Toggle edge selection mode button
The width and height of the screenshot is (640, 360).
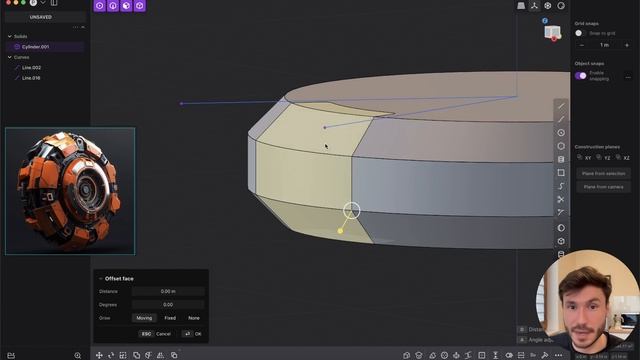[113, 6]
